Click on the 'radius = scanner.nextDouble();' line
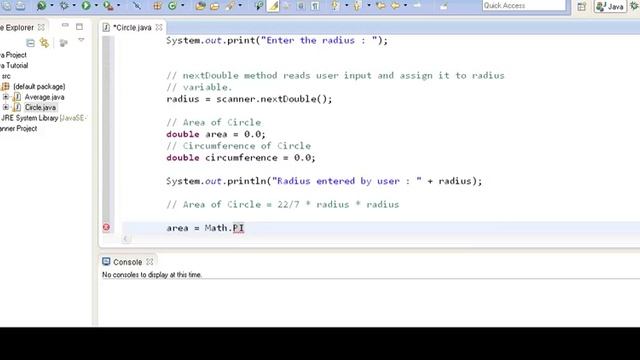Viewport: 640px width, 360px height. (249, 99)
